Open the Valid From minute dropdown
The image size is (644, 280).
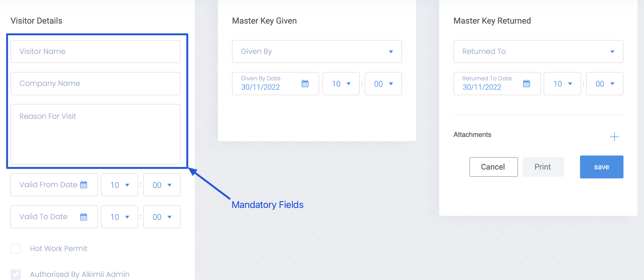(x=162, y=185)
